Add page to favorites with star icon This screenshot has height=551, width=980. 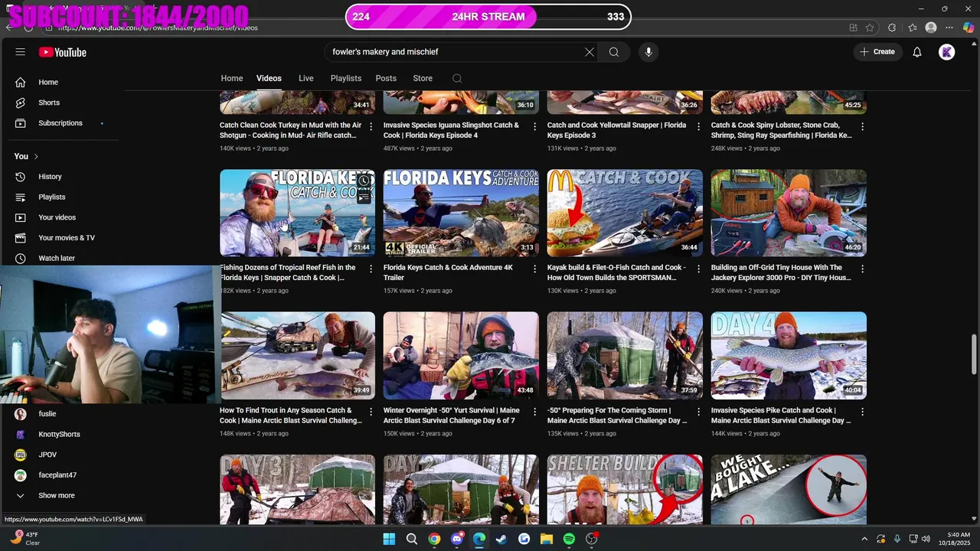tap(870, 28)
